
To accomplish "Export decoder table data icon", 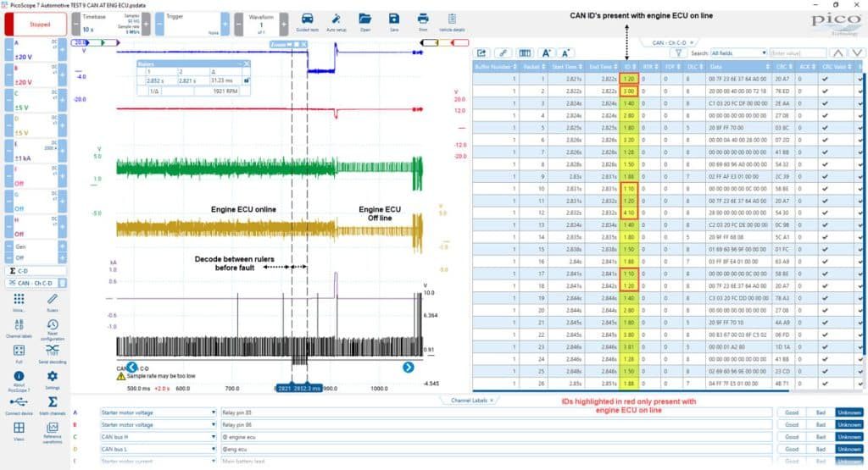I will (481, 53).
